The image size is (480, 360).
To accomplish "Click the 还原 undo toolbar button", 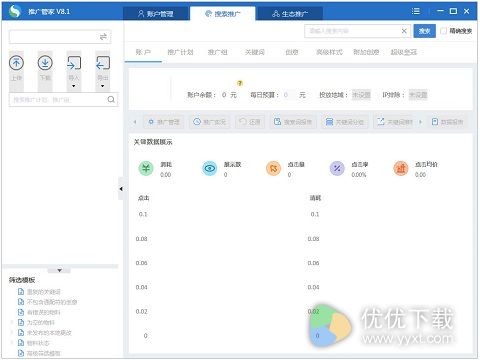I will click(250, 122).
